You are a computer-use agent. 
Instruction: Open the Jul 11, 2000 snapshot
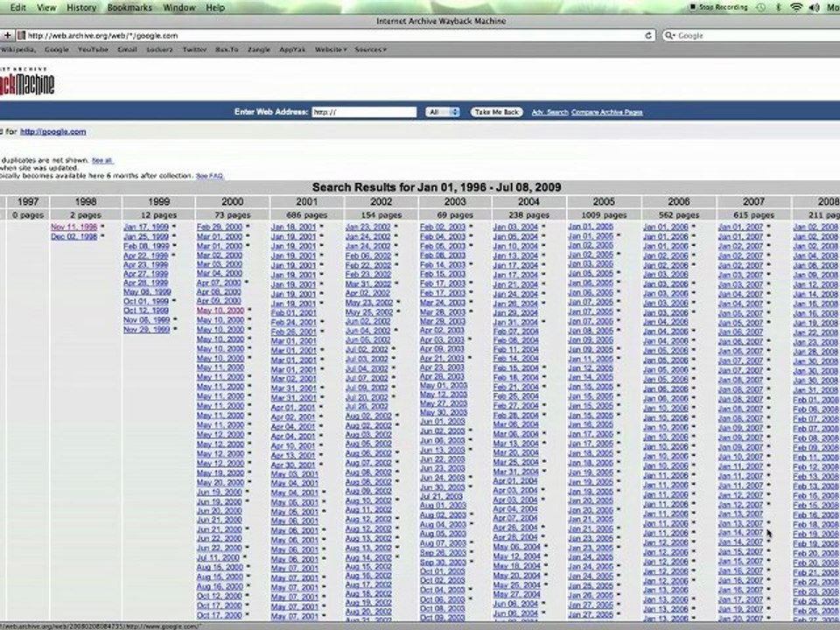(218, 557)
